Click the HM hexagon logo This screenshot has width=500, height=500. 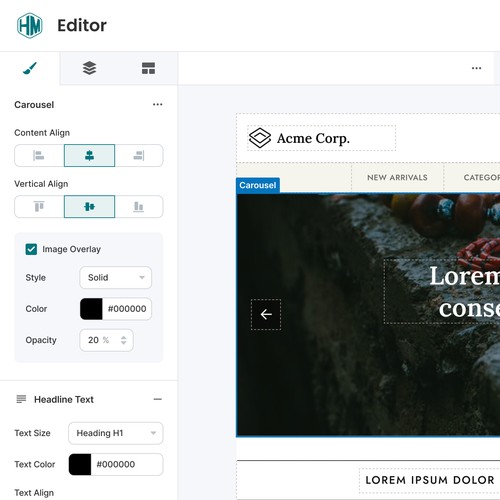30,25
